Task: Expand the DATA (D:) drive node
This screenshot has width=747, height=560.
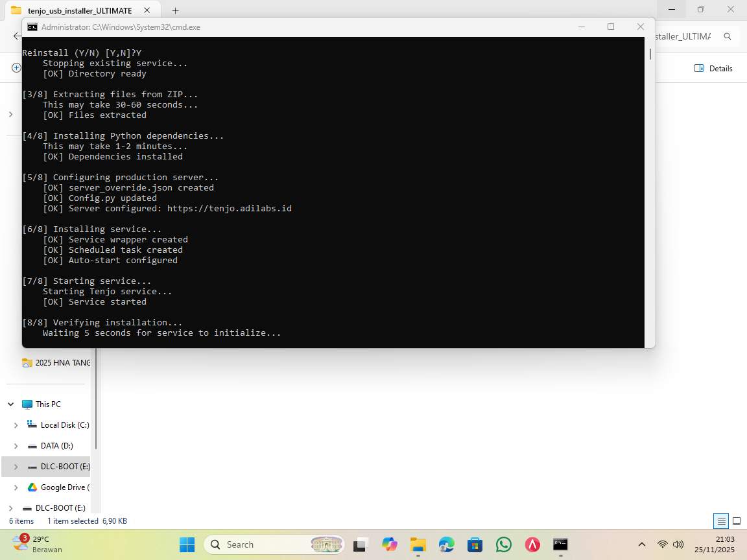Action: click(x=15, y=445)
